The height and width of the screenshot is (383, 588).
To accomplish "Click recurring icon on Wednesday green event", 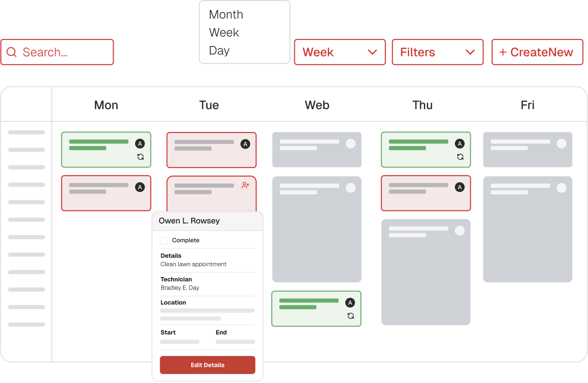I will tap(351, 315).
